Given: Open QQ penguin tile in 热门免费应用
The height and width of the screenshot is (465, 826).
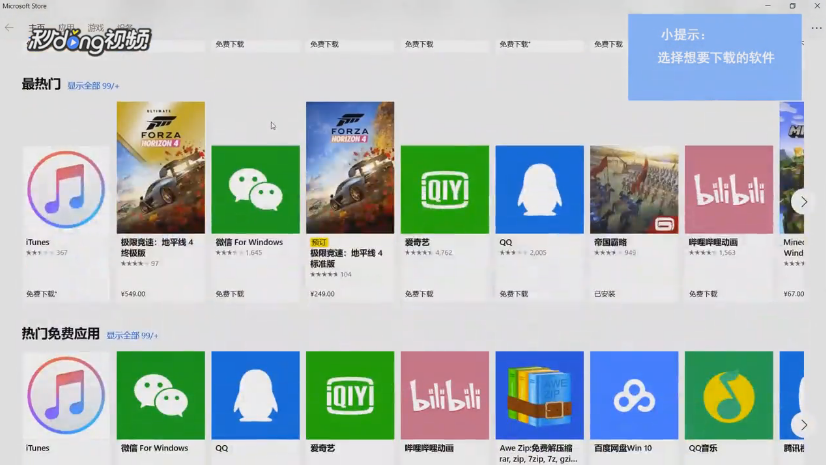Looking at the screenshot, I should click(255, 395).
